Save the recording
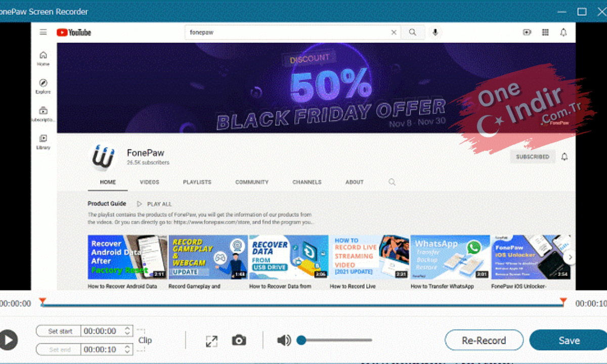 click(x=569, y=340)
